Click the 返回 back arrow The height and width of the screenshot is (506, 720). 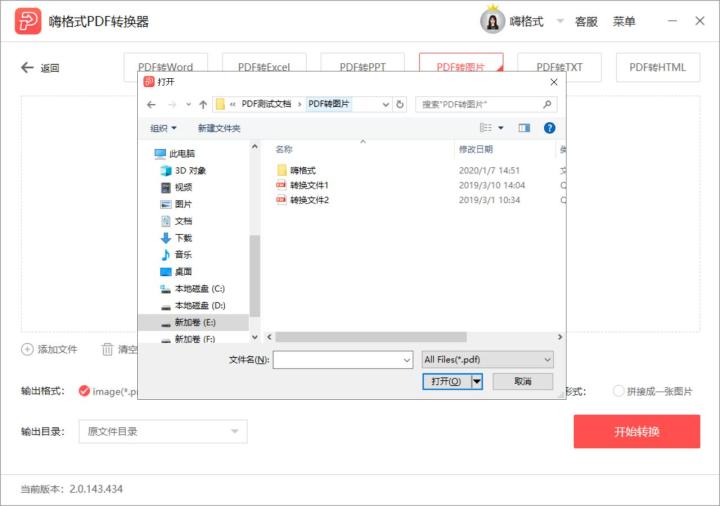[x=27, y=67]
